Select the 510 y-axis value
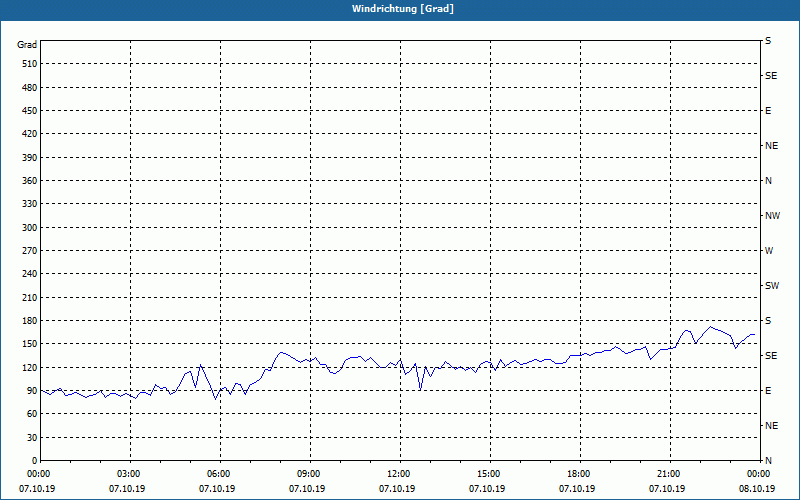The width and height of the screenshot is (800, 500). point(30,64)
